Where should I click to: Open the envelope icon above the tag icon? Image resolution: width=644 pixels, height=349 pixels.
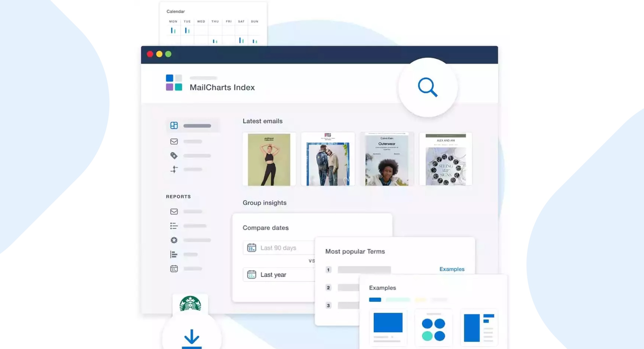pos(174,141)
